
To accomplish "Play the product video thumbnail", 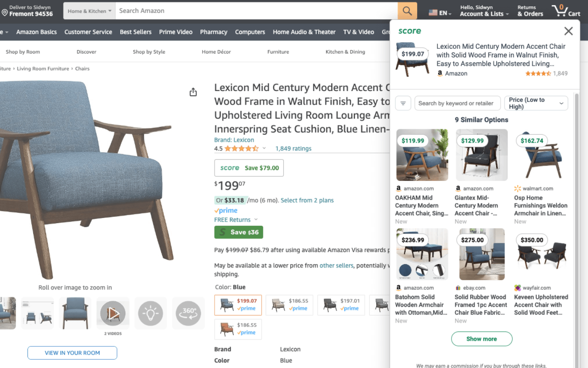I will click(113, 313).
